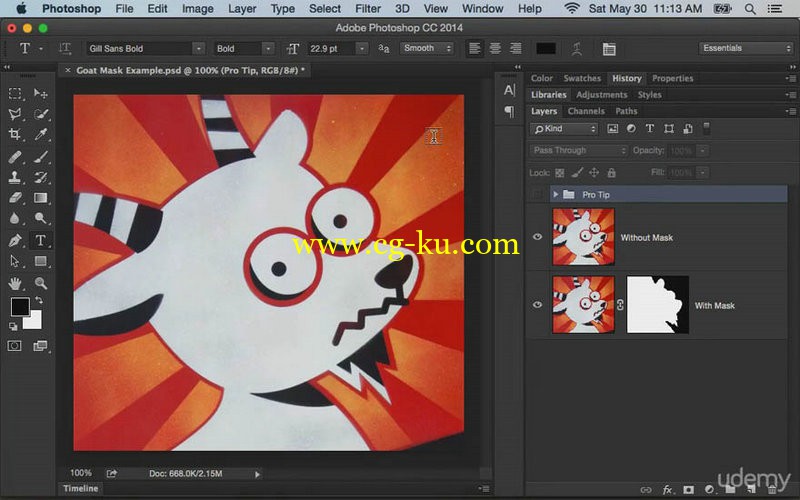800x500 pixels.
Task: Choose the Path Selection tool
Action: 15,261
